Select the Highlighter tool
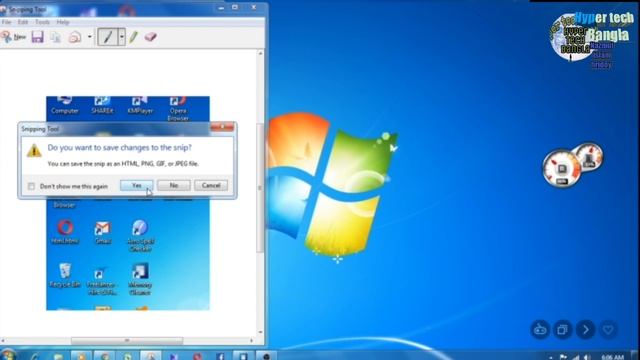 click(x=133, y=37)
